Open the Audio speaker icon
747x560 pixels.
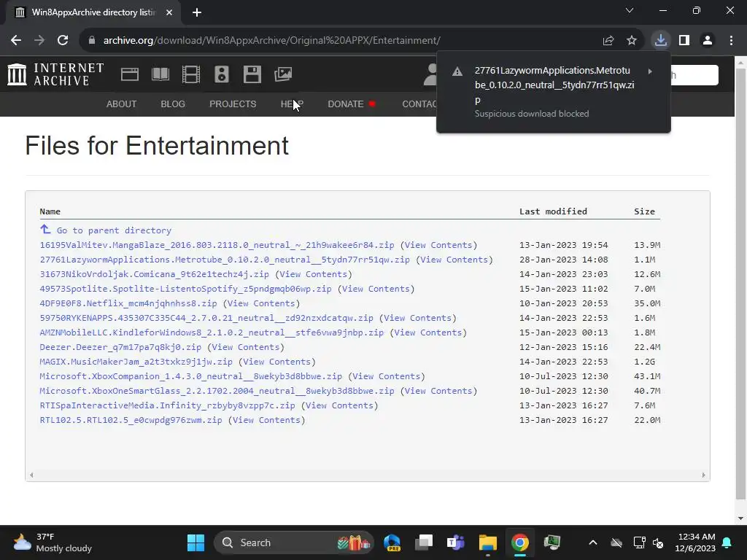coord(222,74)
